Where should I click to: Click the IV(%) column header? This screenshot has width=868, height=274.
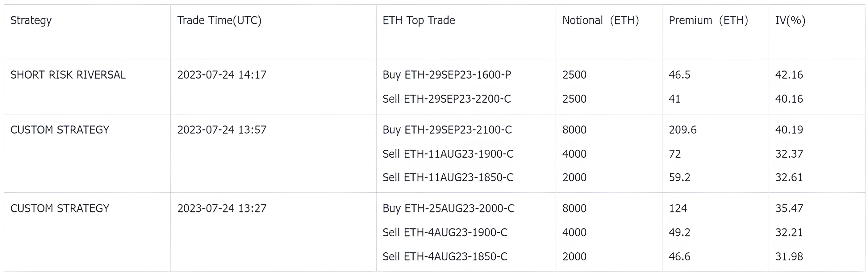click(790, 21)
